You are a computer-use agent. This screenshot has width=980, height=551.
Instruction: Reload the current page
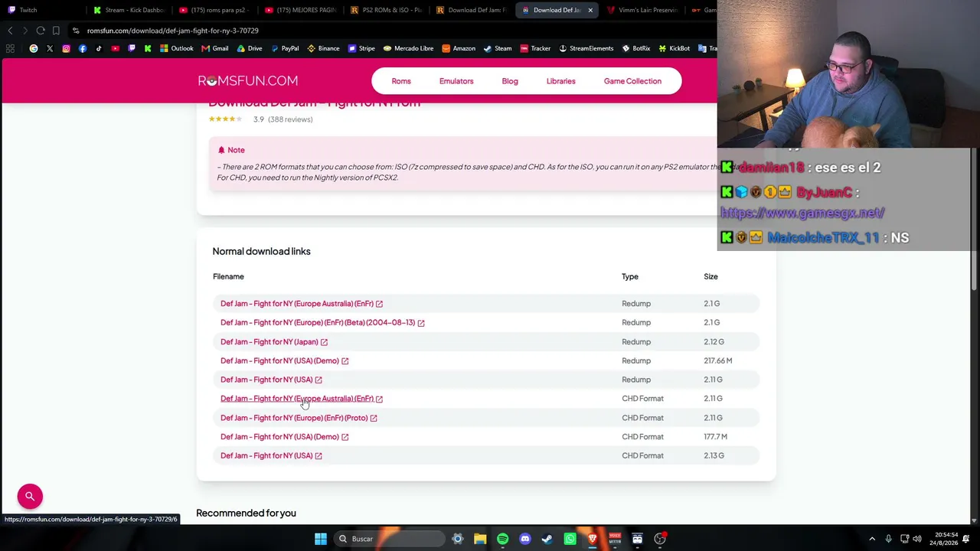[41, 31]
